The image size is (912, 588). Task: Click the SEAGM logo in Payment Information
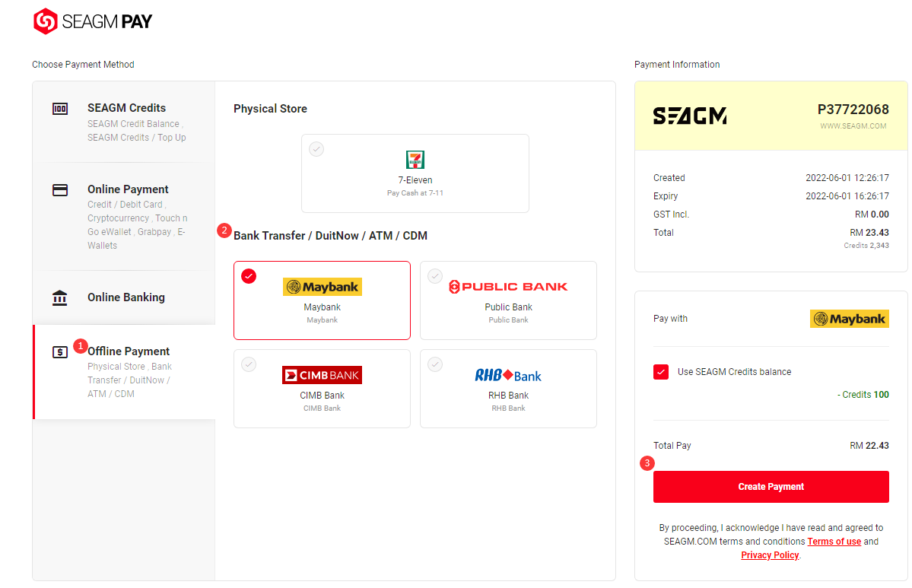tap(690, 116)
